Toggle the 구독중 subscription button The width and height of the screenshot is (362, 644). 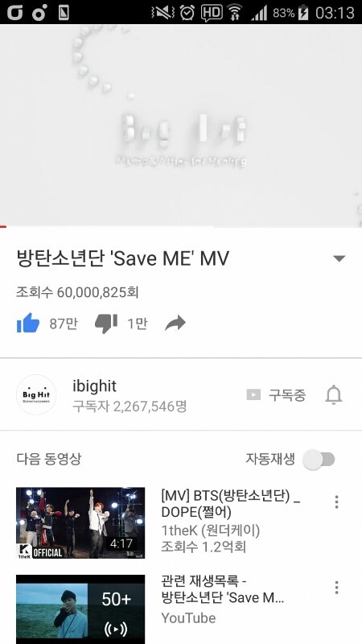pos(276,394)
